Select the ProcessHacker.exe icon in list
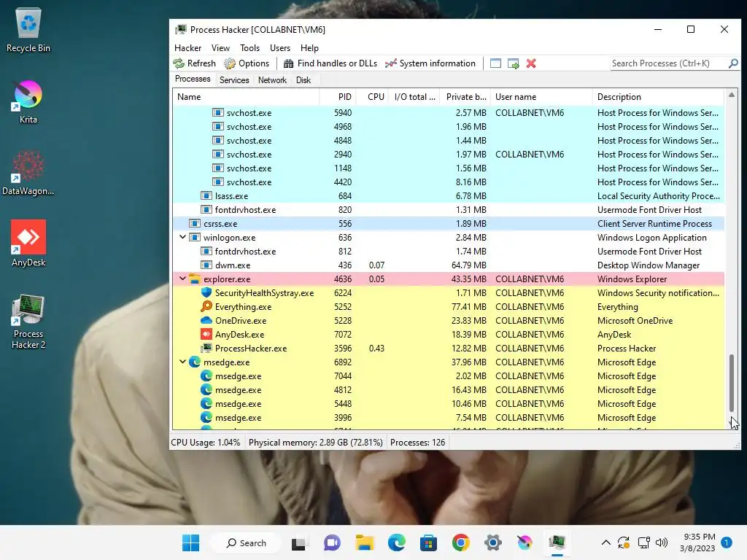 click(x=206, y=348)
